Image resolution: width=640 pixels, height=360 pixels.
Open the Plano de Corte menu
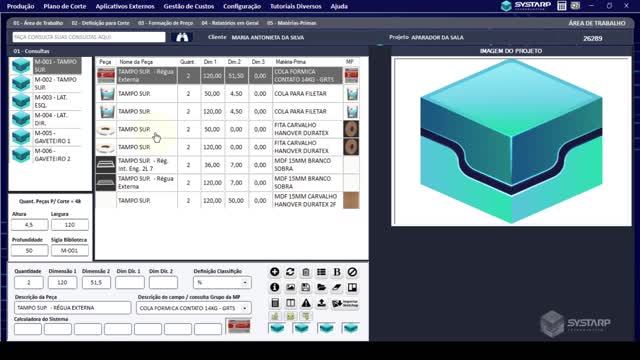pos(65,6)
